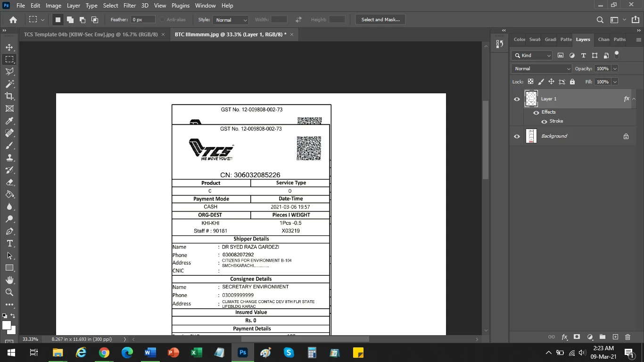
Task: Click the swap width and height arrows
Action: coord(298,20)
